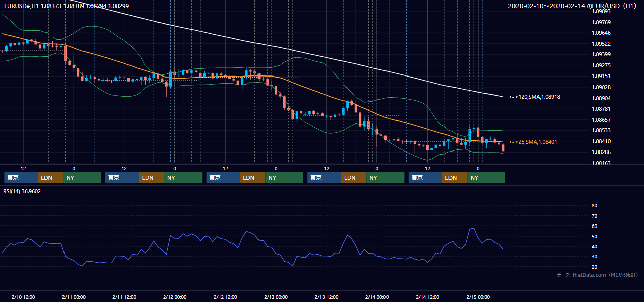Click price axis label 1.09151
The width and height of the screenshot is (644, 302).
[601, 76]
